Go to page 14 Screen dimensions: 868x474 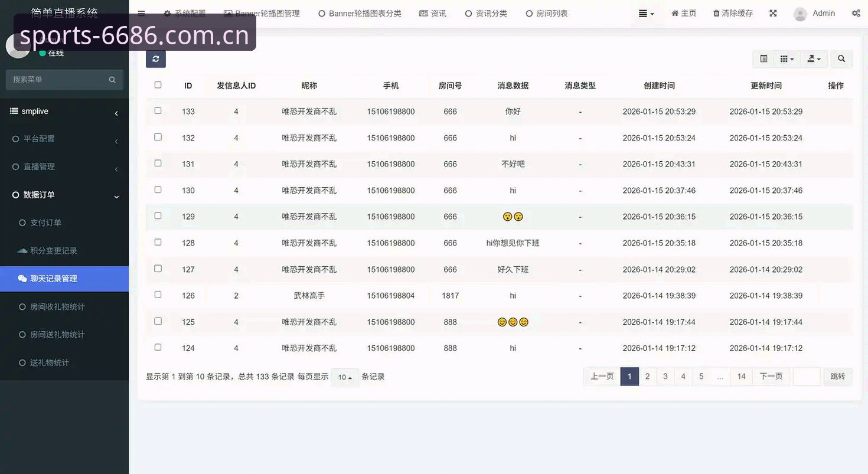click(742, 377)
